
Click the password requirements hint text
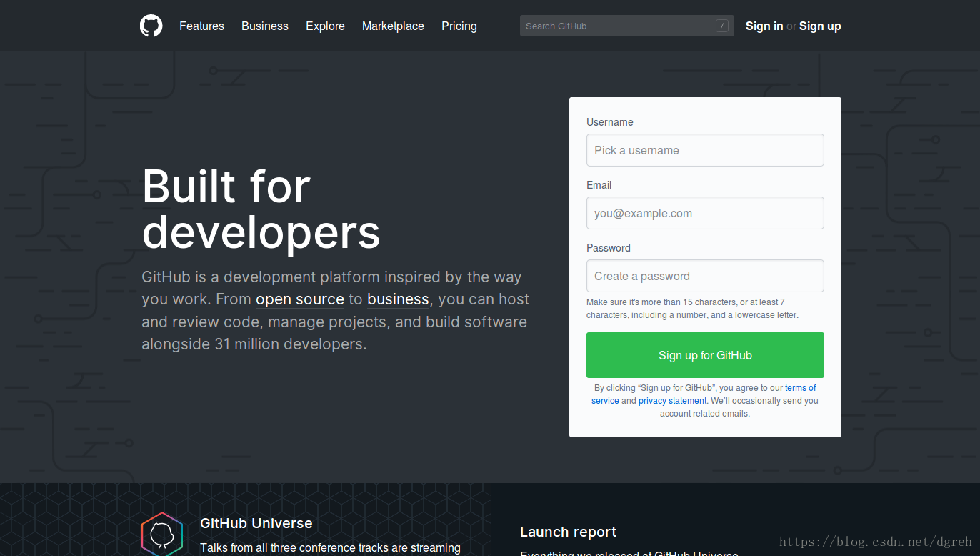692,309
